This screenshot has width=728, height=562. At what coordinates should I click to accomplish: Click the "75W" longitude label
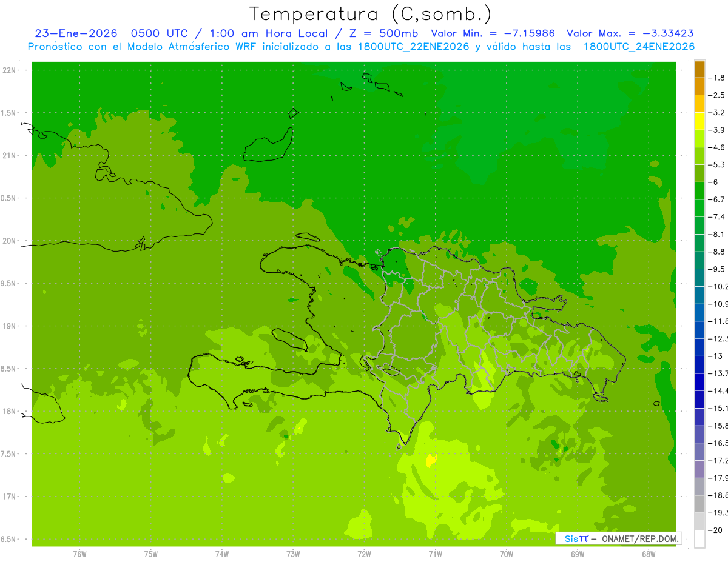coord(151,554)
